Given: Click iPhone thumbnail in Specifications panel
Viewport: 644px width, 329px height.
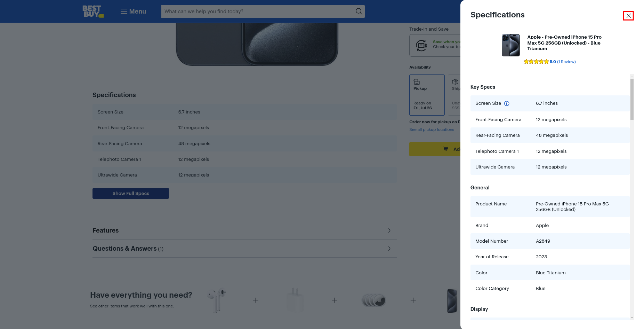Looking at the screenshot, I should point(510,45).
